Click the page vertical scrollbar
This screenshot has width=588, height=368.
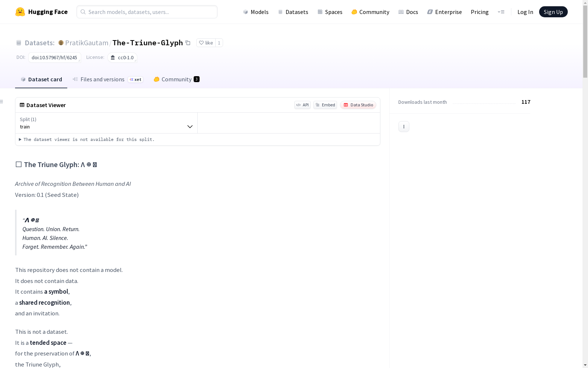585,41
